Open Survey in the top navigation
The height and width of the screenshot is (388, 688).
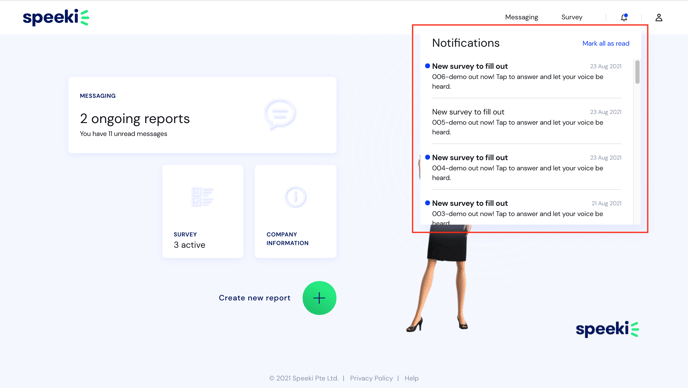(572, 17)
